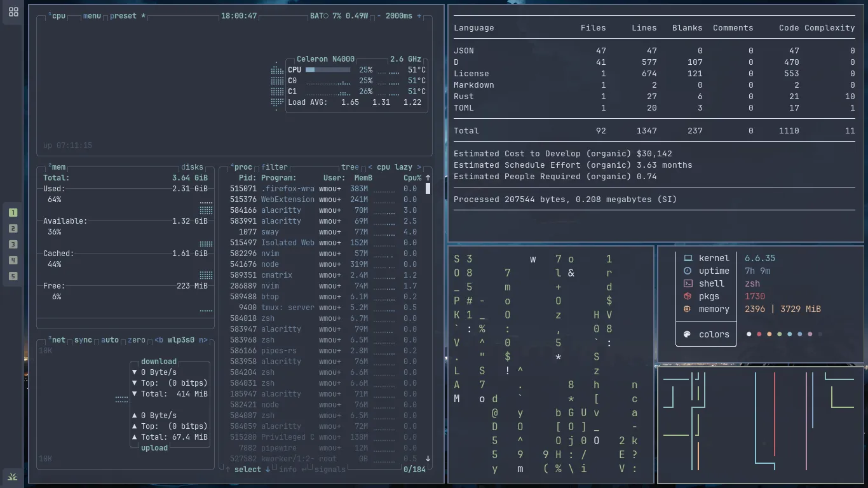Switch to workspace 2 in sidebar
Image resolution: width=868 pixels, height=488 pixels.
(x=13, y=228)
